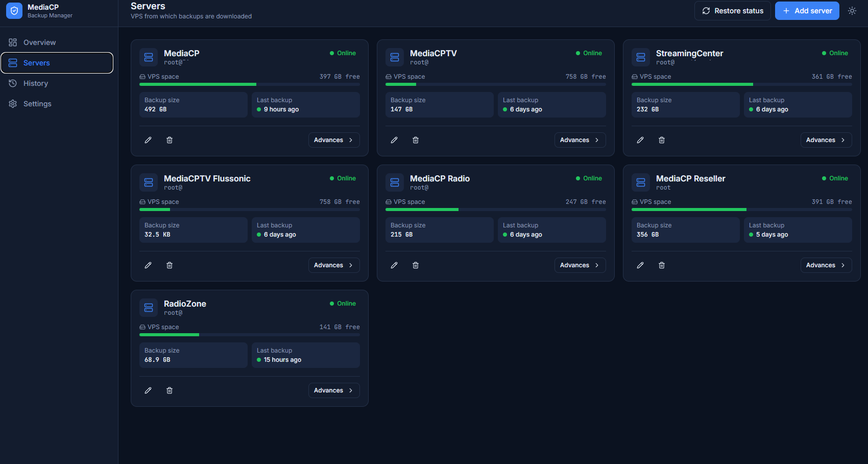Screen dimensions: 868x464
Task: Edit the MediaCP server with pencil icon
Action: click(x=148, y=140)
